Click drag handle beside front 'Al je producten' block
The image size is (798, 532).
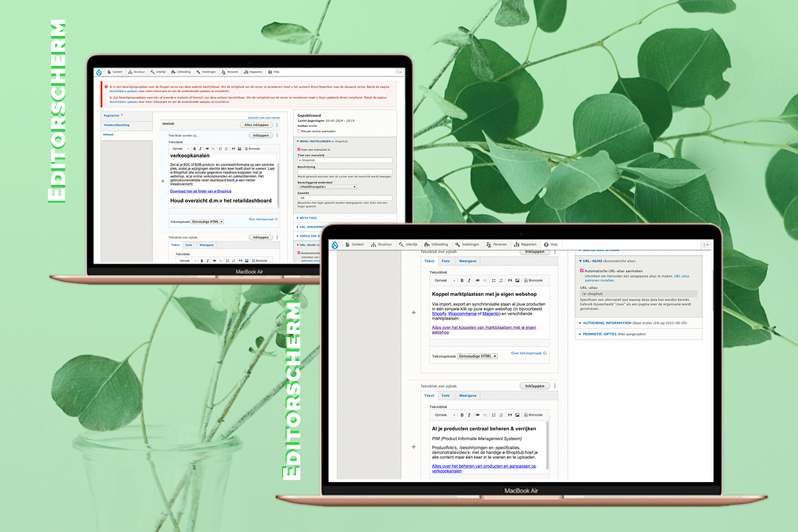coord(414,446)
